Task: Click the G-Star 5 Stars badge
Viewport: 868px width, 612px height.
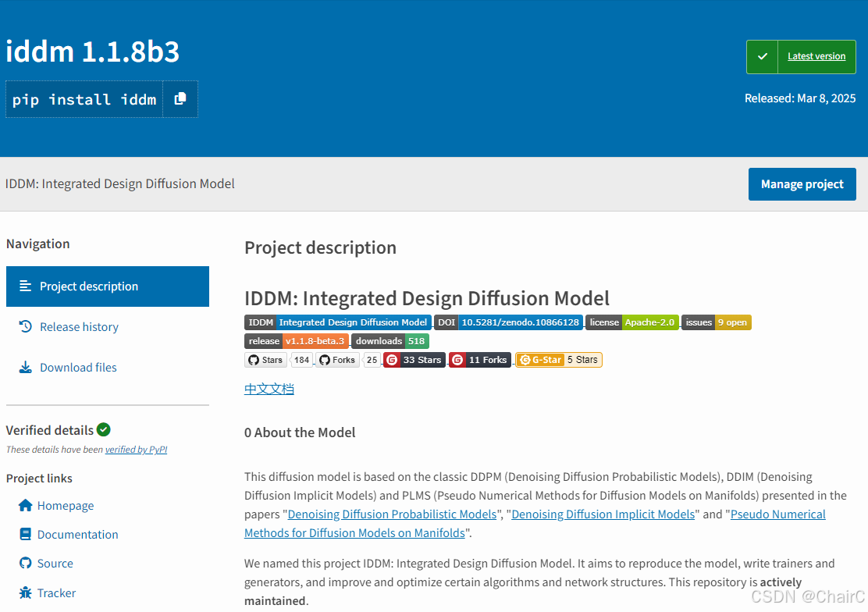Action: click(559, 359)
